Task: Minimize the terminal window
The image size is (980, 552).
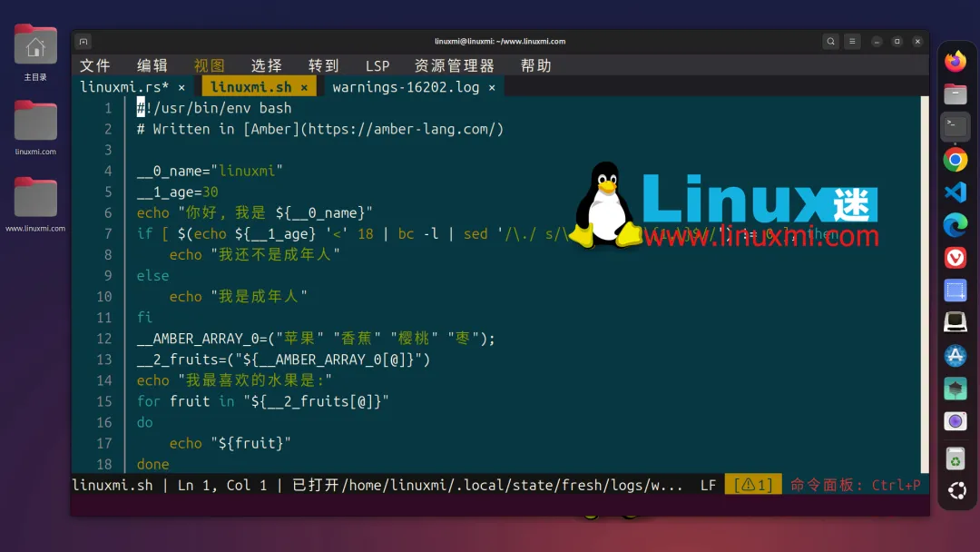Action: (x=877, y=41)
